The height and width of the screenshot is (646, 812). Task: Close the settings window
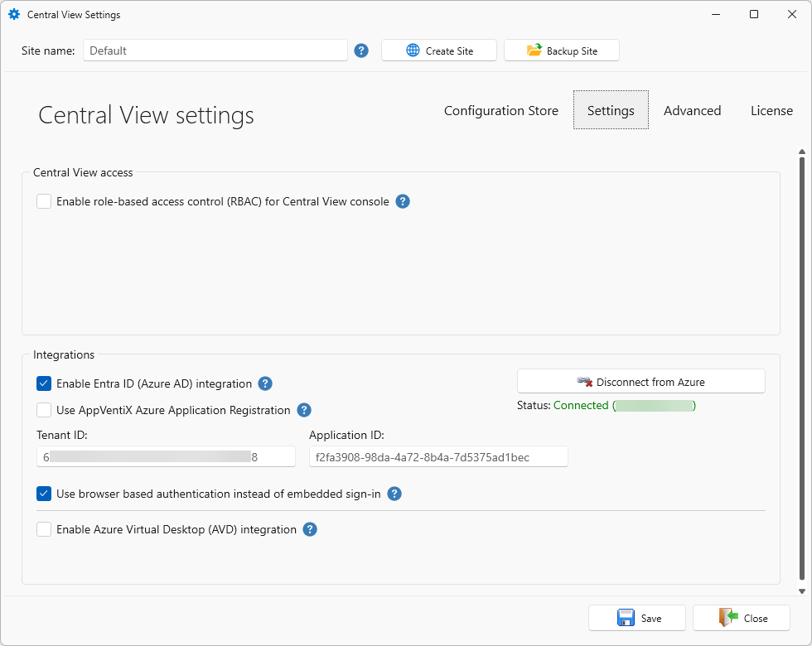pyautogui.click(x=742, y=618)
